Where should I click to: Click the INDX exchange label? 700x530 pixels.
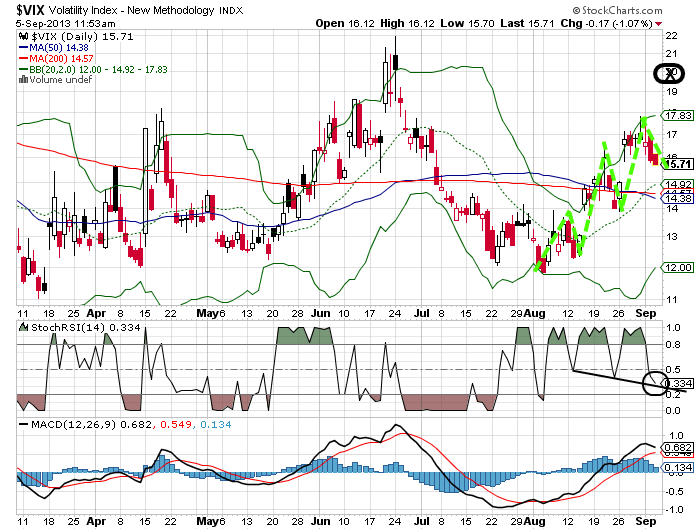(x=231, y=11)
